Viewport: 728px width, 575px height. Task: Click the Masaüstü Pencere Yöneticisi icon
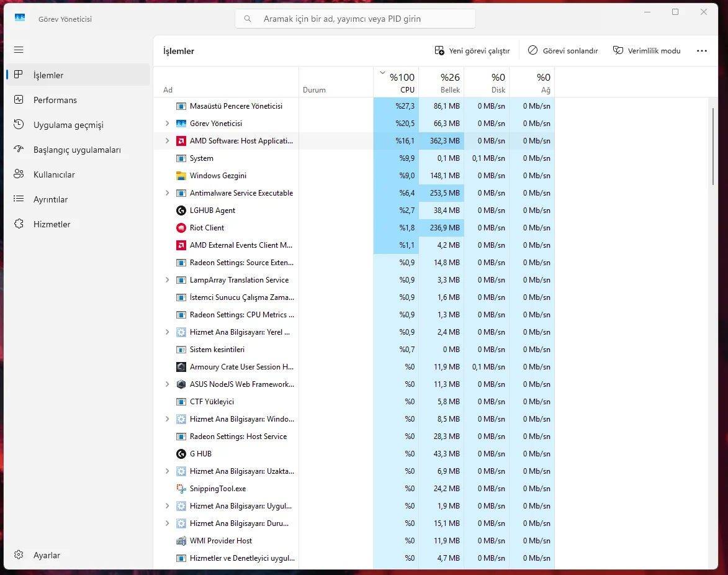click(181, 106)
